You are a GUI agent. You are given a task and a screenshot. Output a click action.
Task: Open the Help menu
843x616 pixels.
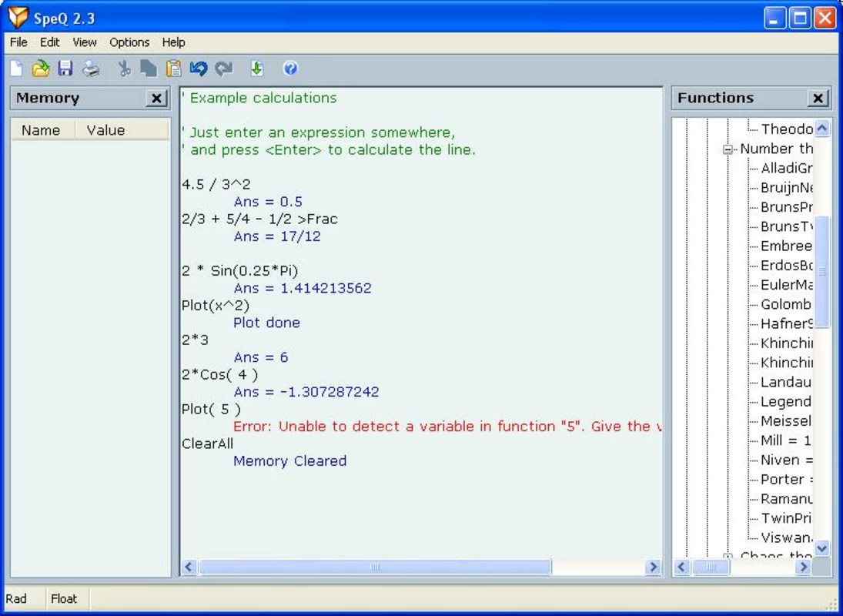174,42
